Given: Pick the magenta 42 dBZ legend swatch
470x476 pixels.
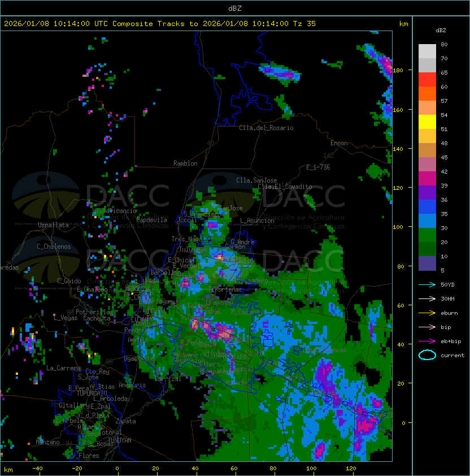Looking at the screenshot, I should [427, 179].
